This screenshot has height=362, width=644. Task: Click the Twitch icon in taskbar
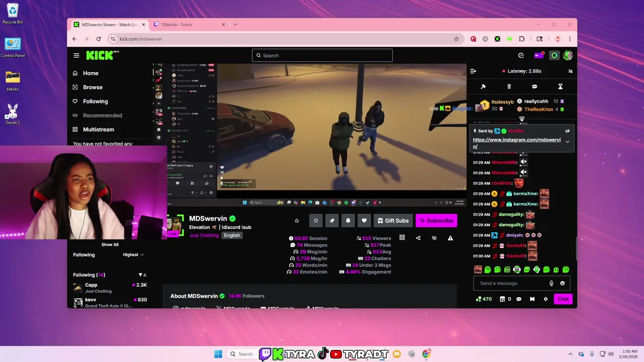265,354
